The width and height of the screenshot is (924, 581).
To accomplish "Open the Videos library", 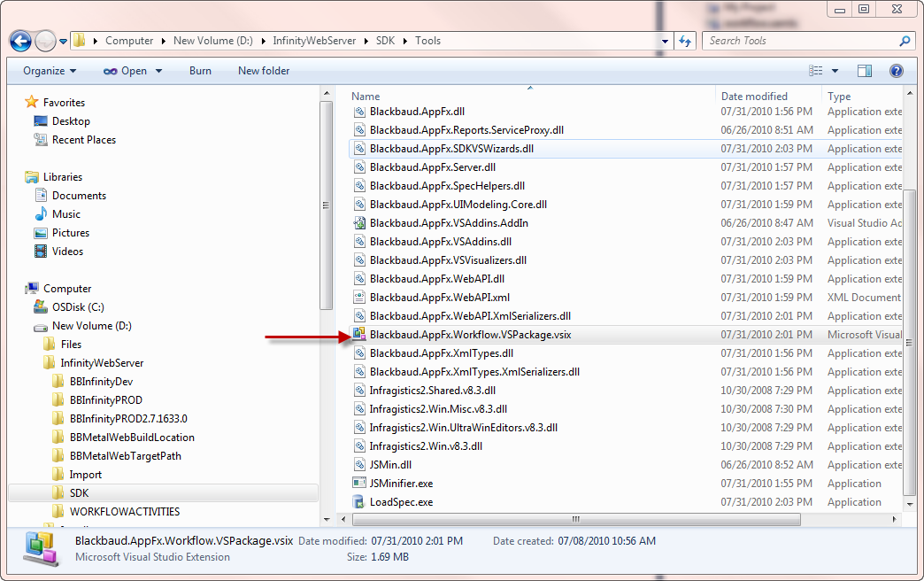I will point(67,252).
